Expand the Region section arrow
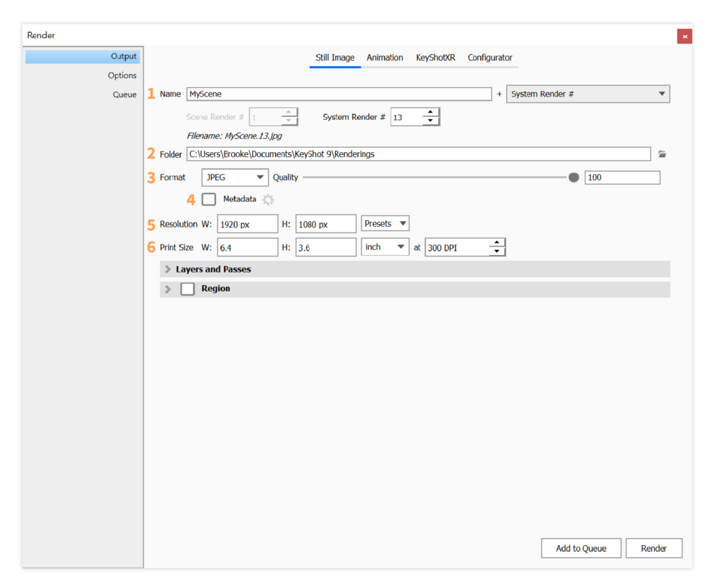This screenshot has height=588, width=721. 168,289
